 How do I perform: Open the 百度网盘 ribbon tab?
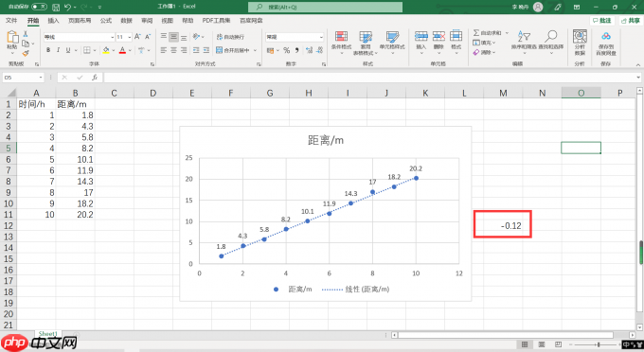pos(251,21)
